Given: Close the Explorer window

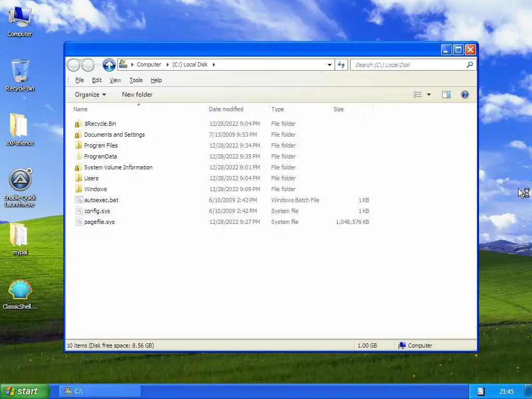Looking at the screenshot, I should pyautogui.click(x=470, y=50).
